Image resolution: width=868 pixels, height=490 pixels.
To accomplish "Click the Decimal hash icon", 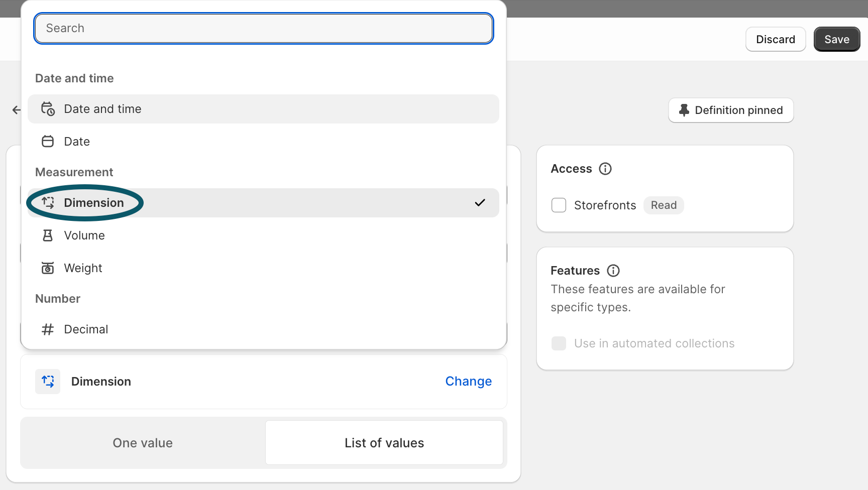I will pyautogui.click(x=48, y=329).
